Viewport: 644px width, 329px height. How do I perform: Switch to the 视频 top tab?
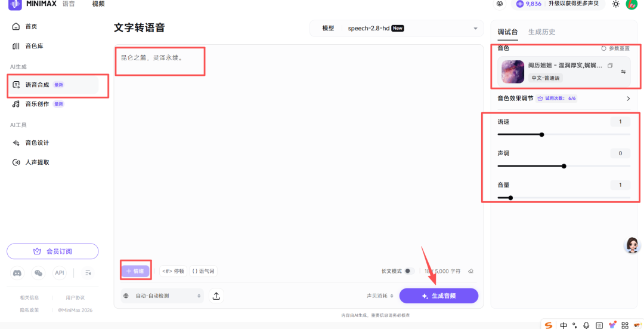[x=98, y=4]
